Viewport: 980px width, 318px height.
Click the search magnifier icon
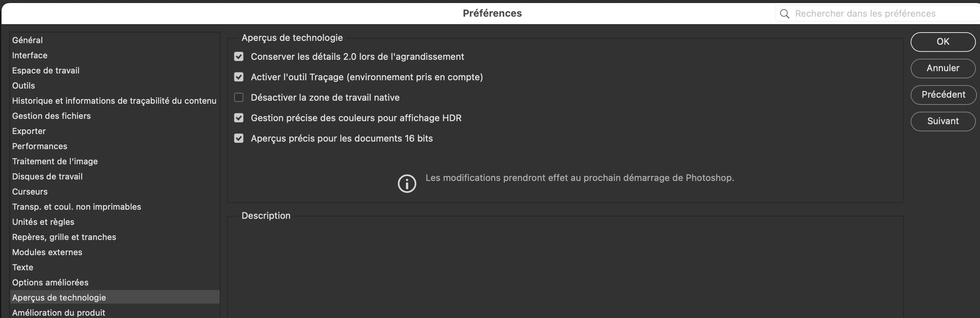coord(785,14)
